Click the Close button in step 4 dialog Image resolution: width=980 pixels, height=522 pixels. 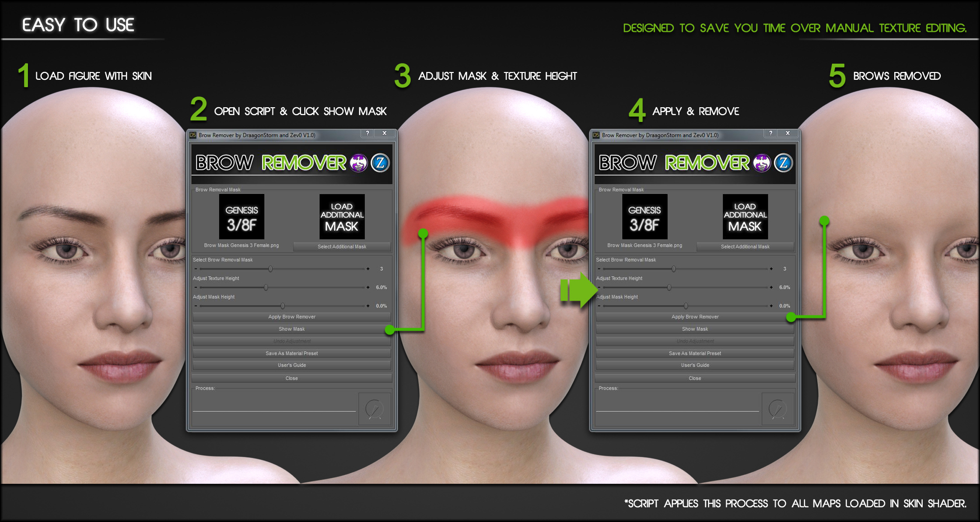coord(695,378)
